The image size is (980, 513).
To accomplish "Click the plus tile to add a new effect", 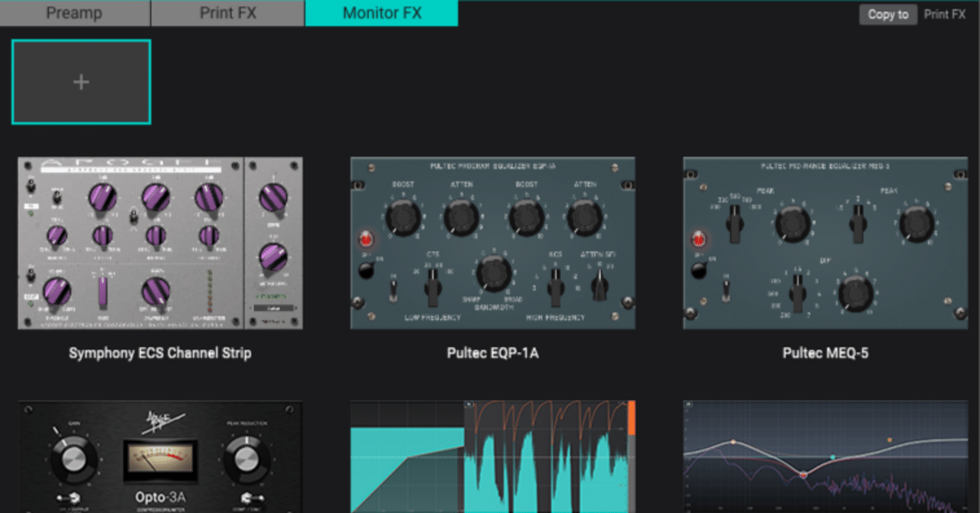I will point(80,80).
